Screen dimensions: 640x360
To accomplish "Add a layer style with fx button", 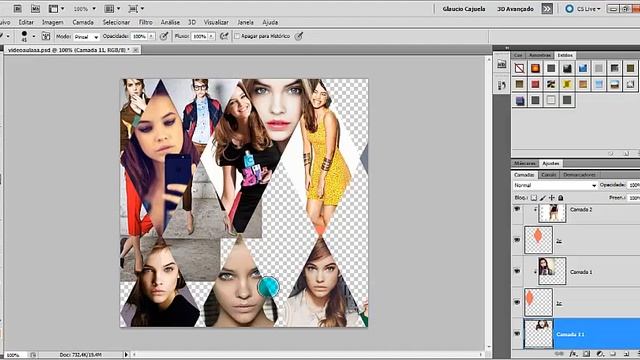I will tap(573, 354).
